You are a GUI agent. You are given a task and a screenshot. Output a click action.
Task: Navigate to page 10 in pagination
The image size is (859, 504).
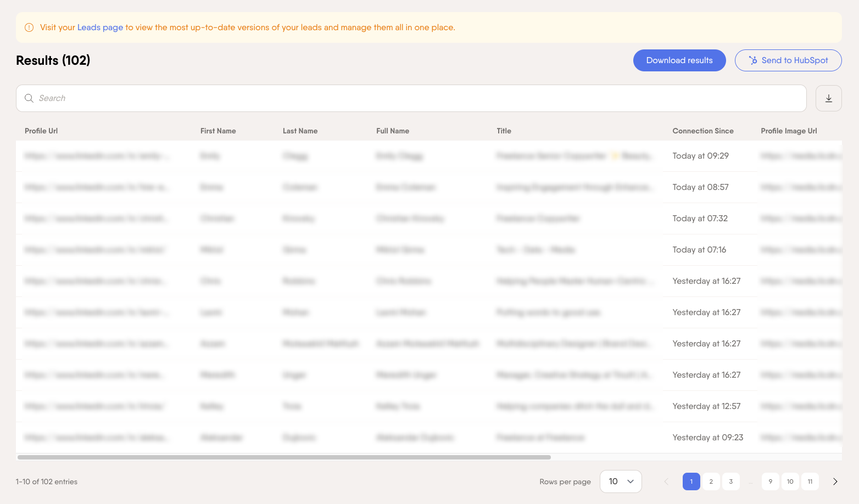pos(790,481)
